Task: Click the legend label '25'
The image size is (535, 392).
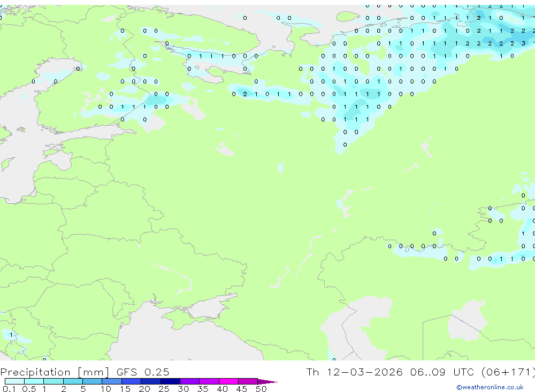Action: (164, 389)
